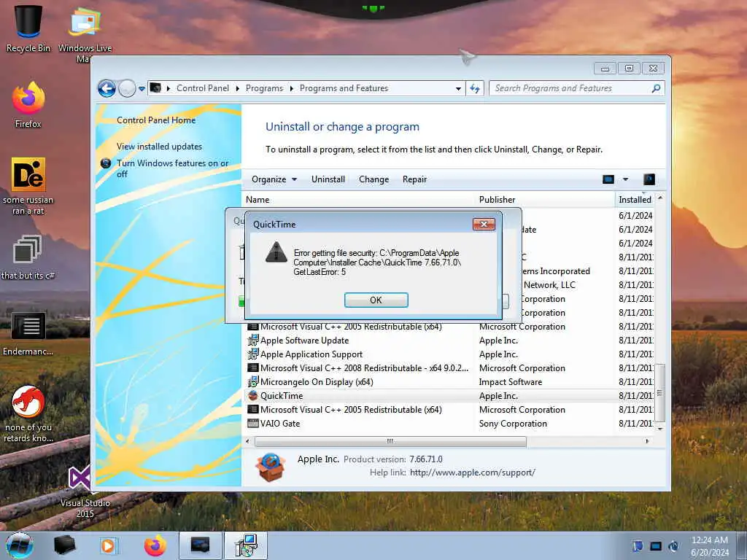Click the volume tray icon

tap(673, 546)
